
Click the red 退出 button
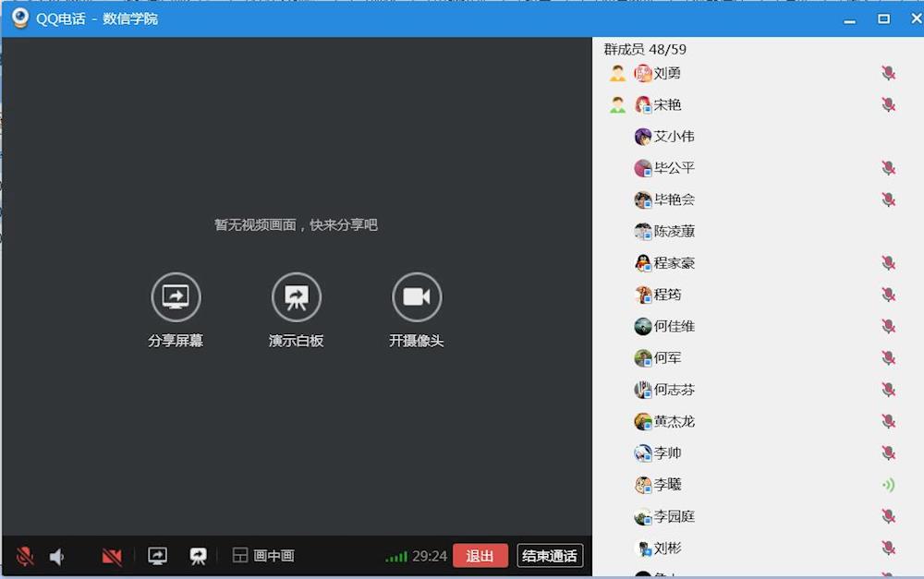coord(480,556)
